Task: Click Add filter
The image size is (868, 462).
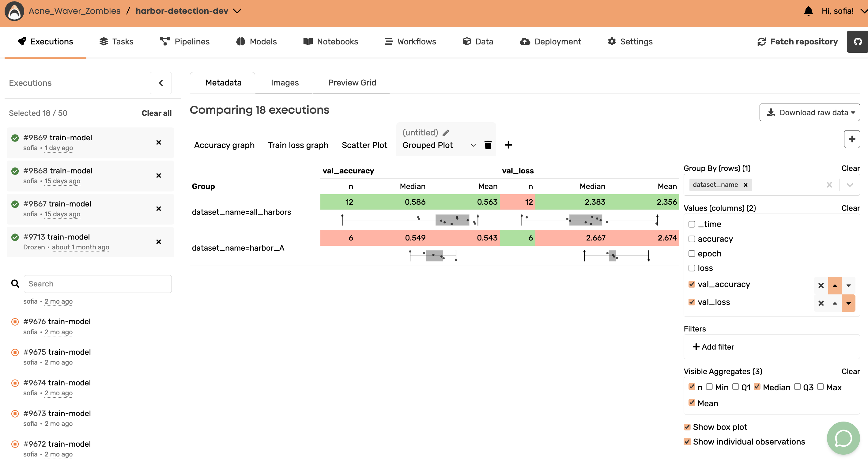Action: pos(713,347)
